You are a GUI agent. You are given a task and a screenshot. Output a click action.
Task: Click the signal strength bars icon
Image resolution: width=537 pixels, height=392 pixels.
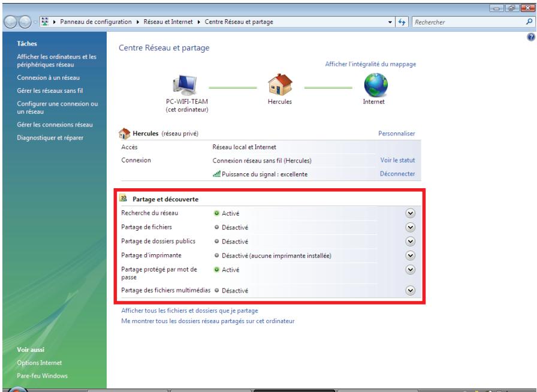[216, 174]
